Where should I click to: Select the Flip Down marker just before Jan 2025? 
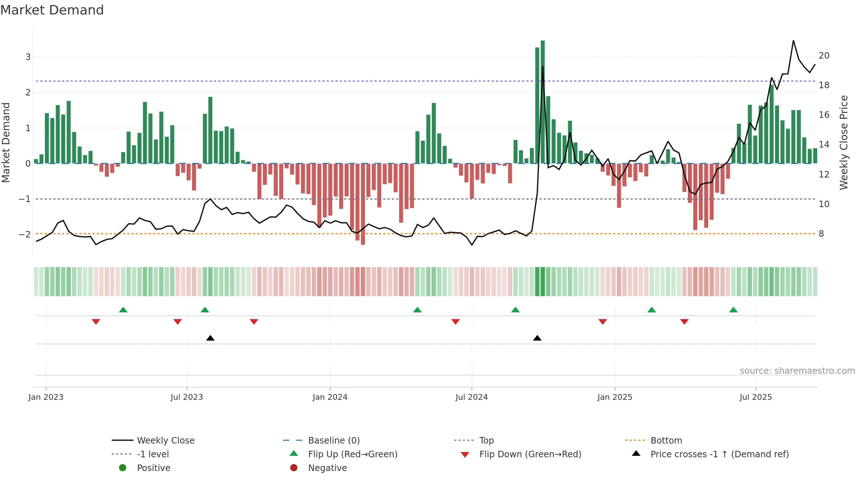pos(603,322)
